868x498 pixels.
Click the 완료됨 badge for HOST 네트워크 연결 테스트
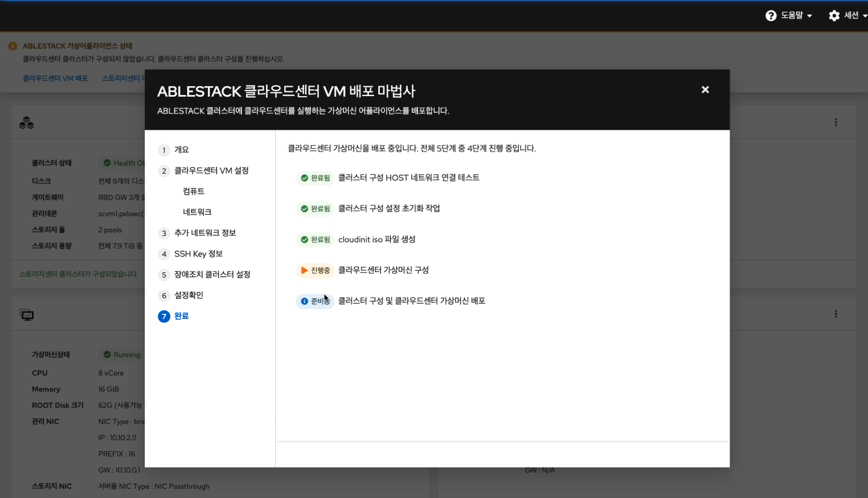coord(315,178)
